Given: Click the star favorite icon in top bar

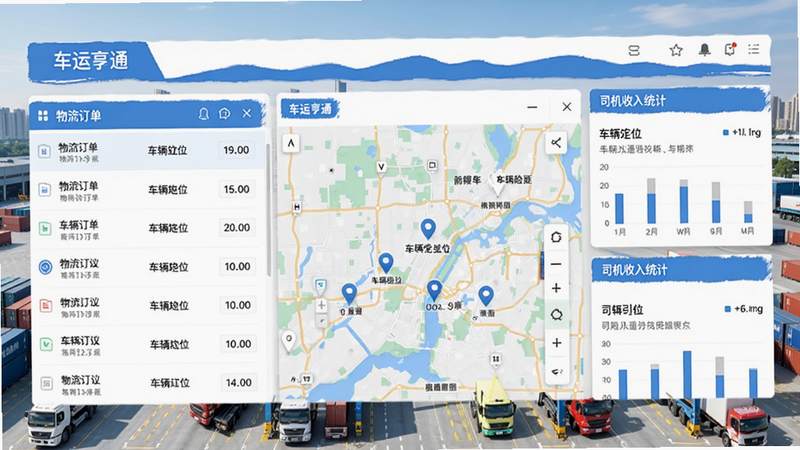Looking at the screenshot, I should (676, 50).
